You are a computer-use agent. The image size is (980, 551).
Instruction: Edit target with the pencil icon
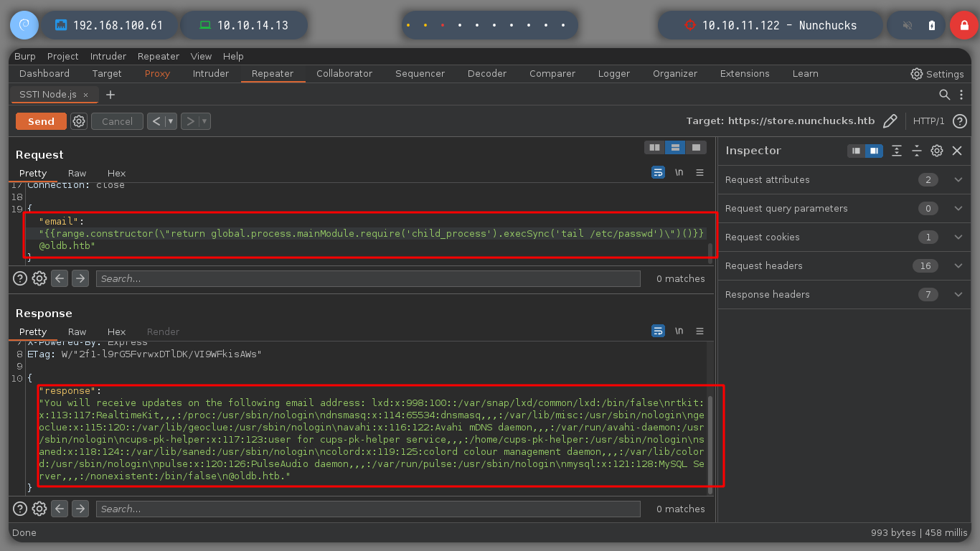[x=890, y=121]
